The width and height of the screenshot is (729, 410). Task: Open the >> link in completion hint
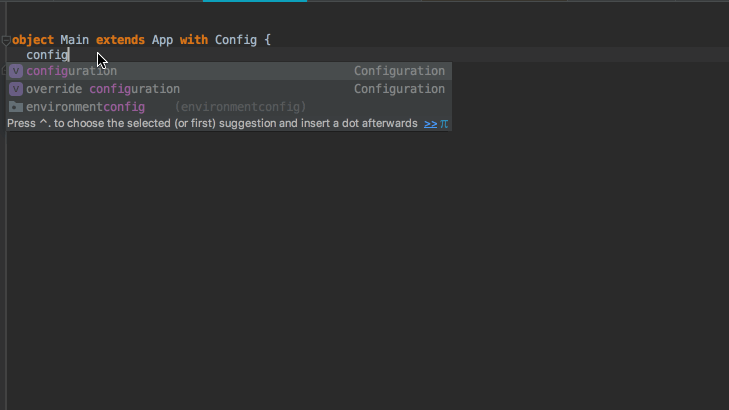[x=431, y=124]
